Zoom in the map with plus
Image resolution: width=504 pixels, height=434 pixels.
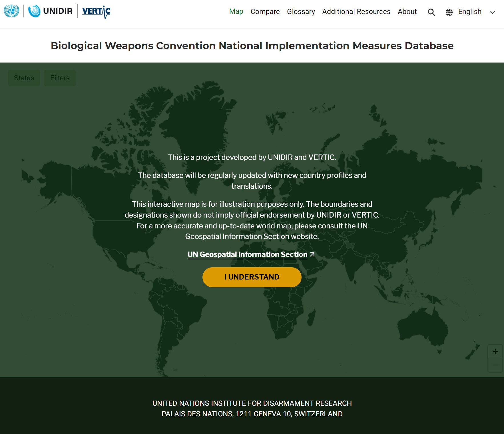point(495,352)
